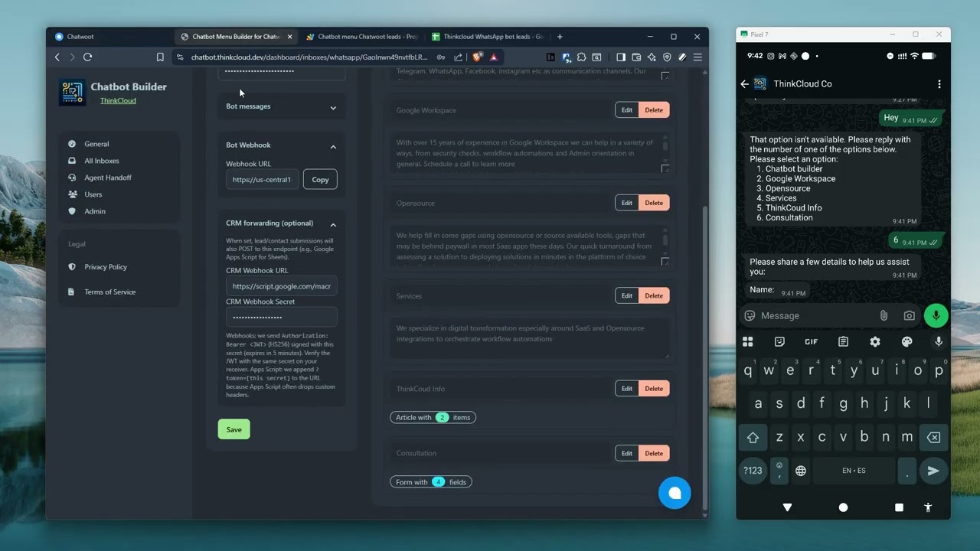
Task: Open Terms of Service link
Action: click(x=109, y=292)
